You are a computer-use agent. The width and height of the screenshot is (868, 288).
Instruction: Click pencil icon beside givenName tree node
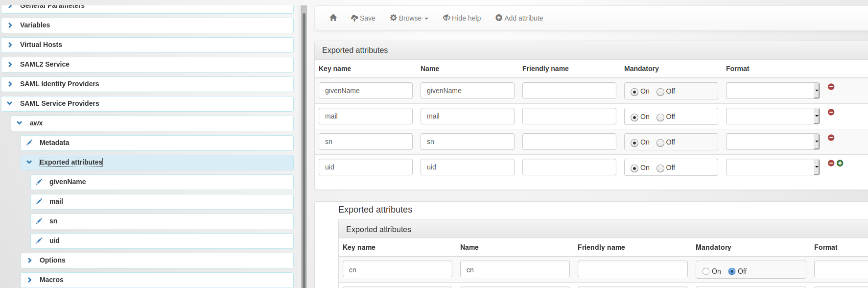pos(39,182)
